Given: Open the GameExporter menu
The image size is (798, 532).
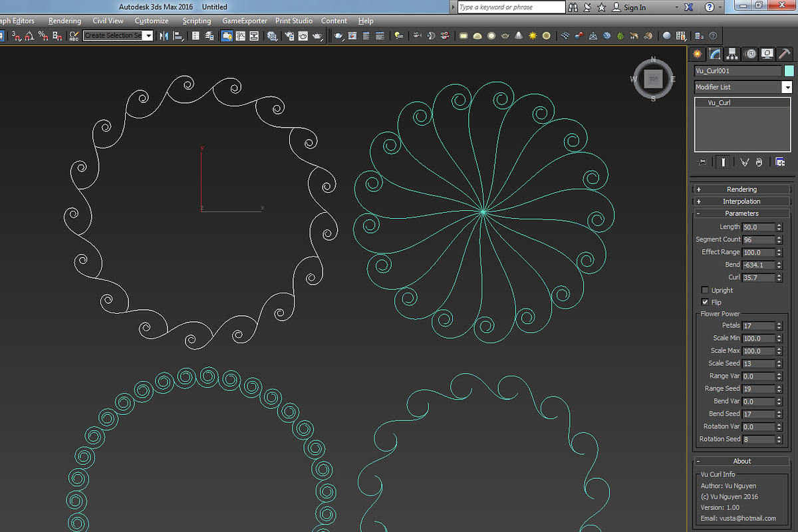Looking at the screenshot, I should click(x=245, y=21).
